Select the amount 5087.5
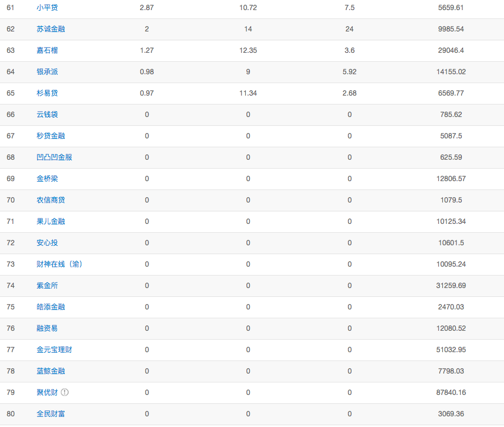 [451, 136]
